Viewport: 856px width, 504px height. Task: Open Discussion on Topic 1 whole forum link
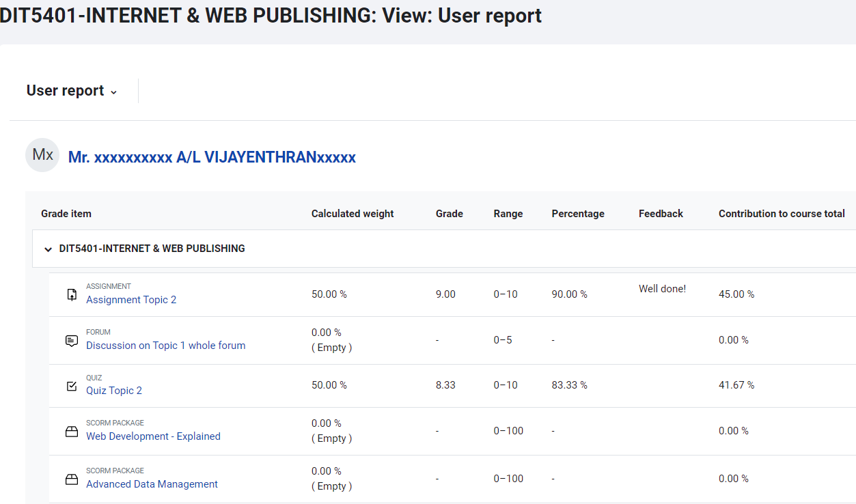point(165,346)
